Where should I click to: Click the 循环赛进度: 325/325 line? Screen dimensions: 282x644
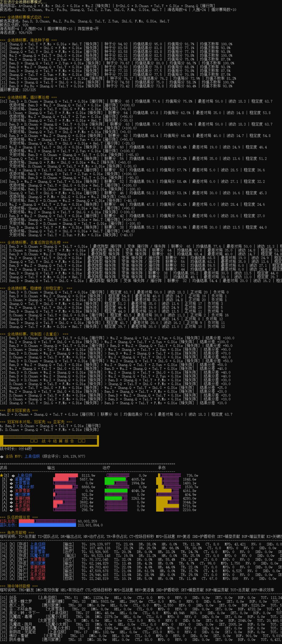pyautogui.click(x=18, y=90)
